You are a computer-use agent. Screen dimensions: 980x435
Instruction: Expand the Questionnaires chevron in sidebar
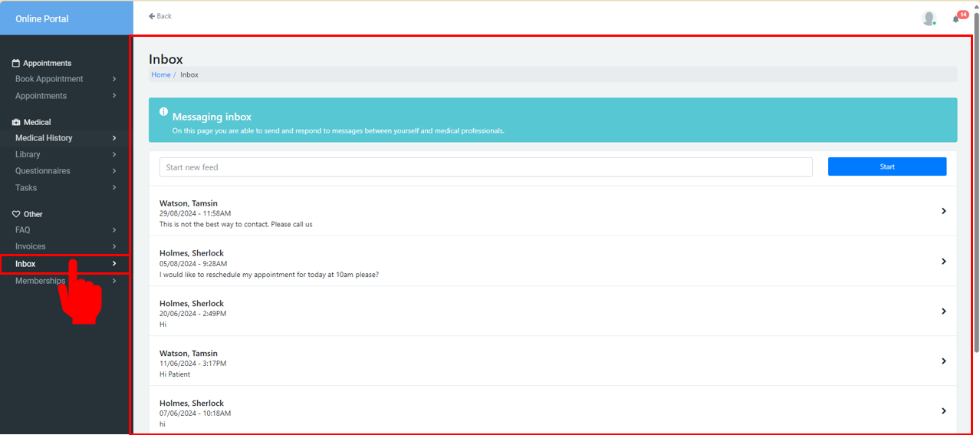click(x=114, y=171)
